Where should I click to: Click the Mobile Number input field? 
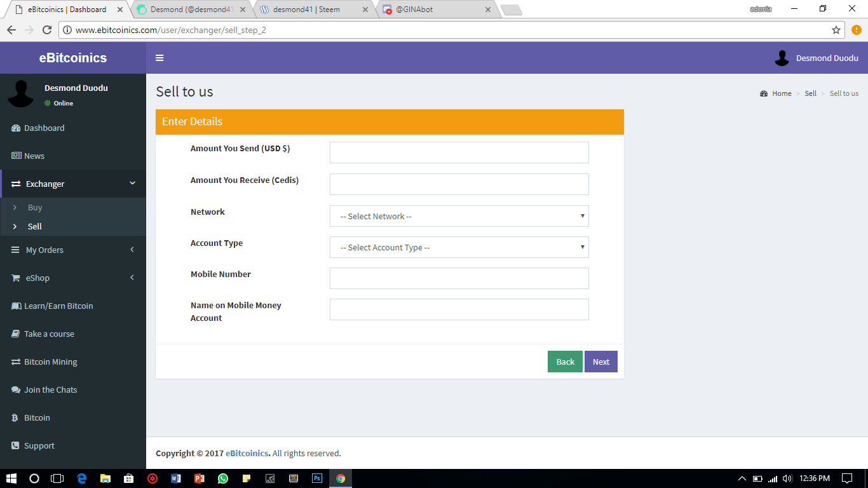click(x=459, y=278)
